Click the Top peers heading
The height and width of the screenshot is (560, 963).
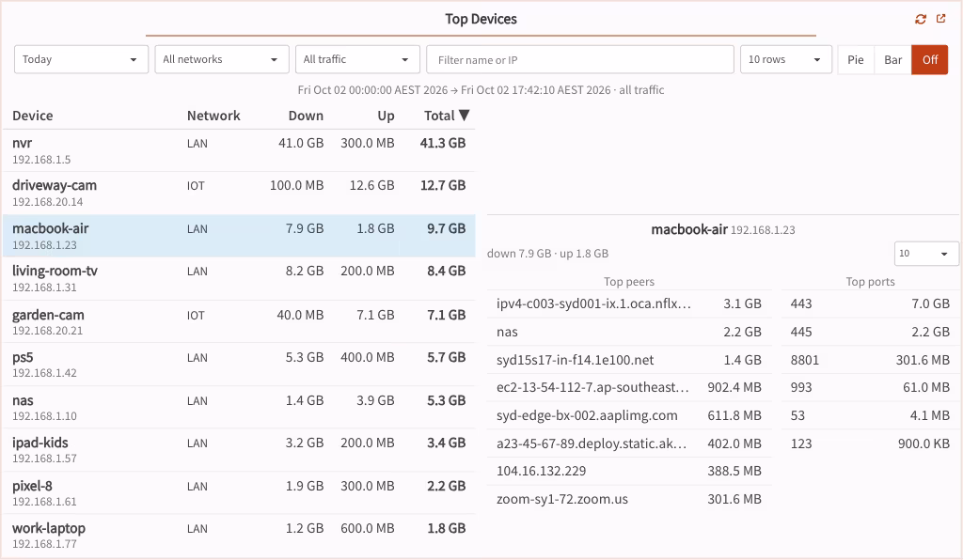point(629,282)
